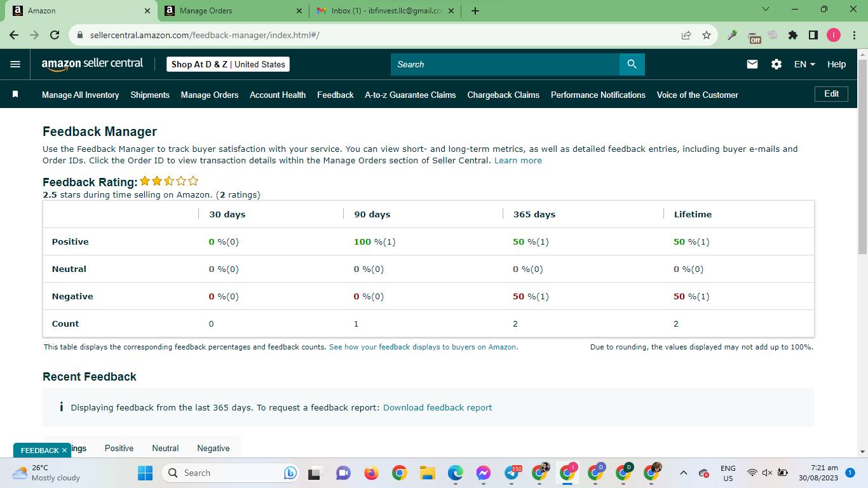Open Microsoft Edge from the taskbar

point(455,473)
